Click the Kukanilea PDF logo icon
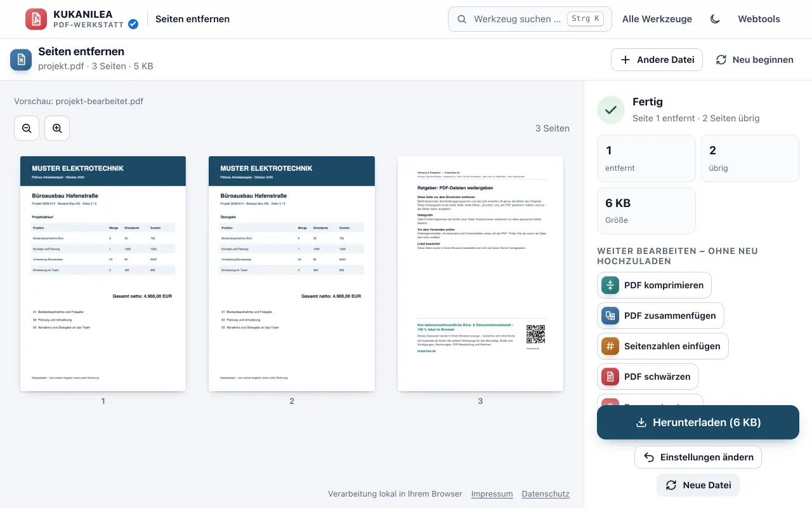Screen dimensions: 812x508 click(36, 19)
